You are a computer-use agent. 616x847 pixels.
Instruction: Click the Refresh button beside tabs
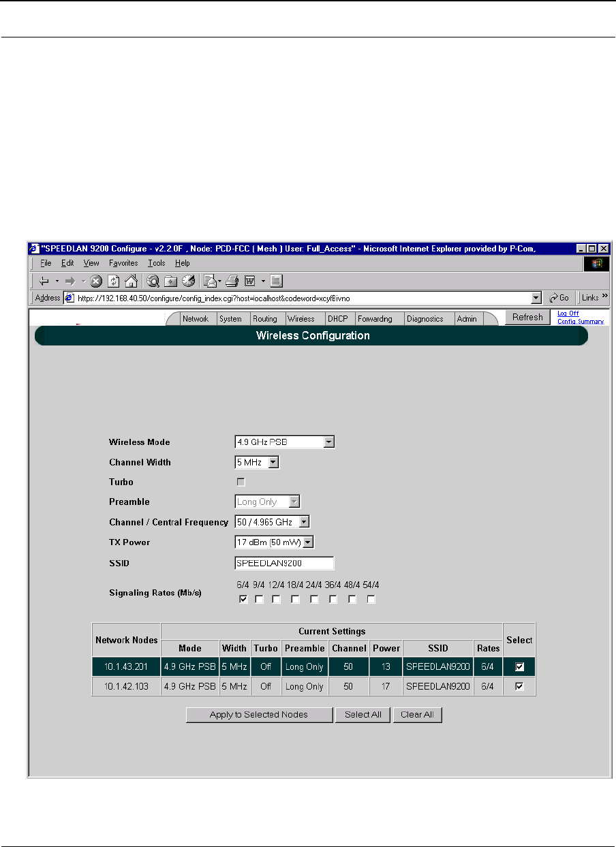click(x=527, y=318)
